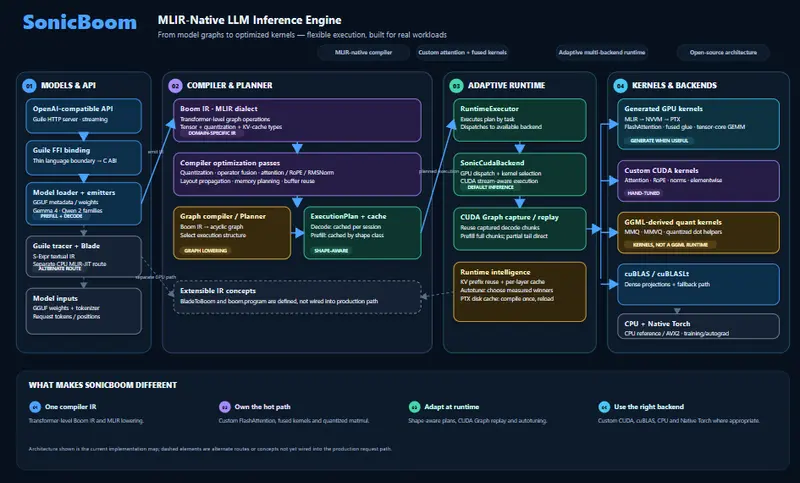Select the GGML-derived quant kernels card

(x=698, y=233)
